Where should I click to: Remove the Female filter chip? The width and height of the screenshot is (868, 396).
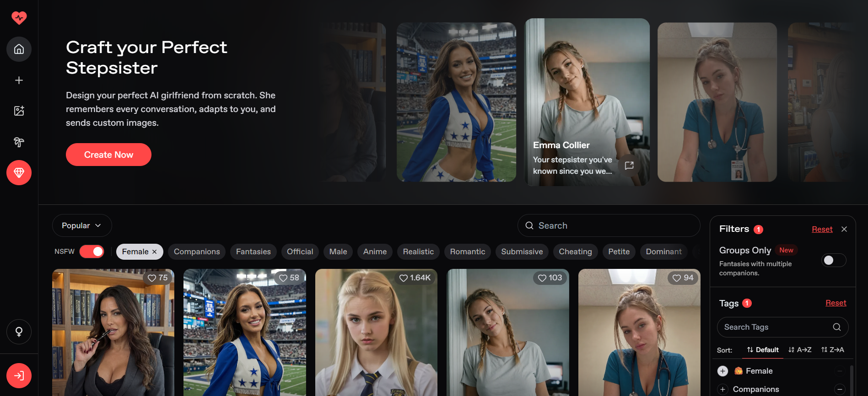pyautogui.click(x=154, y=252)
